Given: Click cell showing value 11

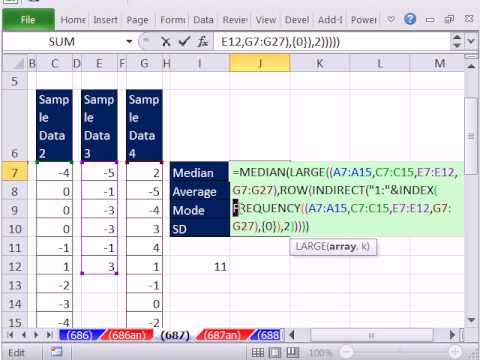Looking at the screenshot, I should [199, 266].
